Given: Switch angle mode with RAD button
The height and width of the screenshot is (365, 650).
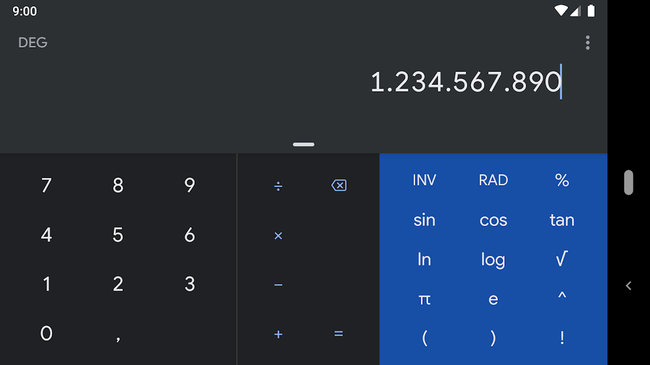Looking at the screenshot, I should point(493,180).
